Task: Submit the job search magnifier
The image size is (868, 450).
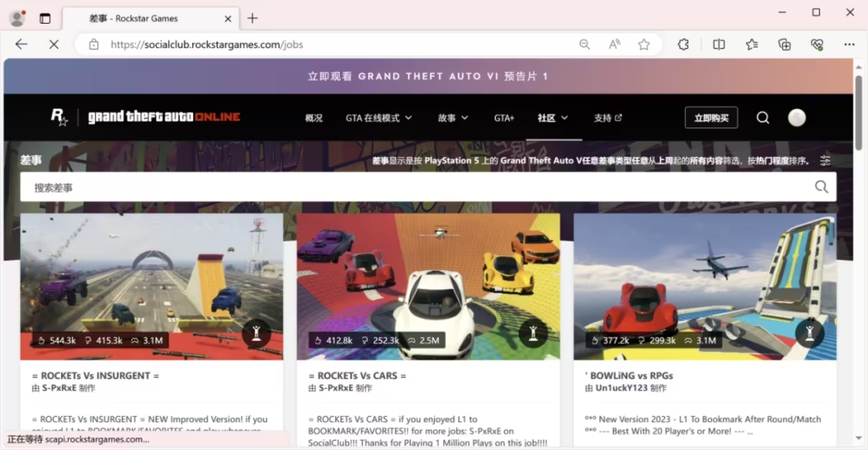Action: (x=821, y=187)
